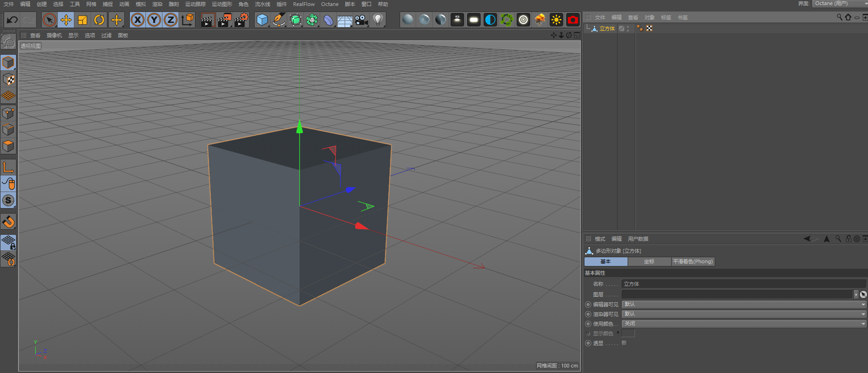
Task: Toggle the X axis lock
Action: 138,20
